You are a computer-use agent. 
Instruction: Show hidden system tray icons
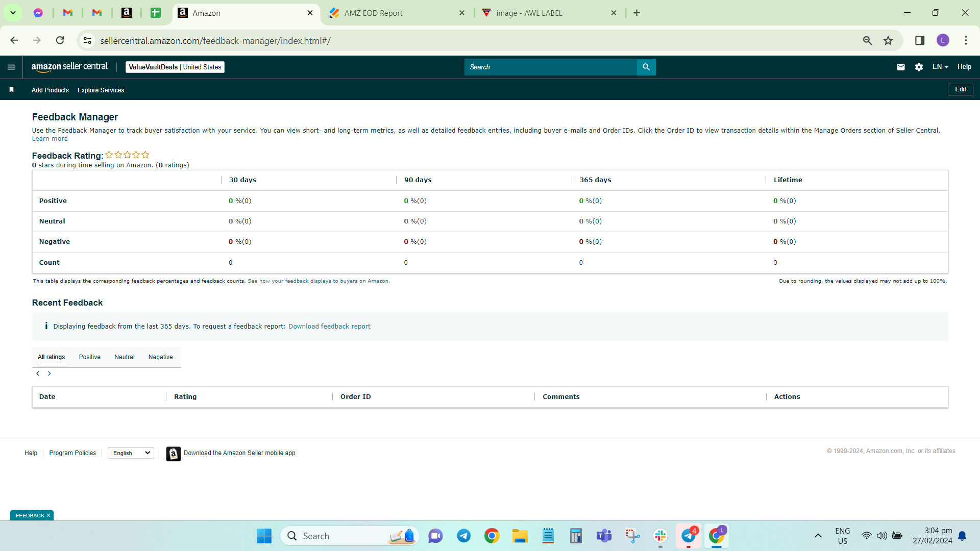818,536
